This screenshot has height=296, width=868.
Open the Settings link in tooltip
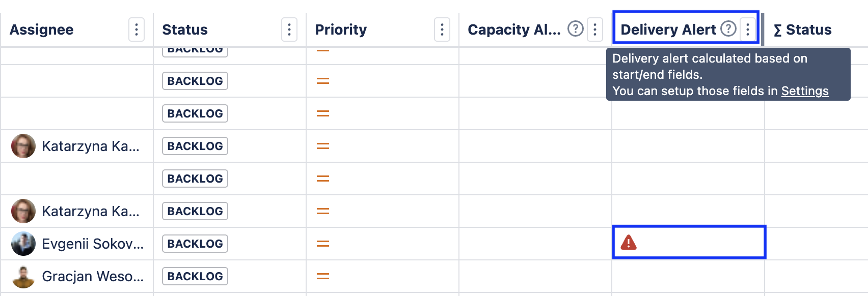pyautogui.click(x=805, y=91)
